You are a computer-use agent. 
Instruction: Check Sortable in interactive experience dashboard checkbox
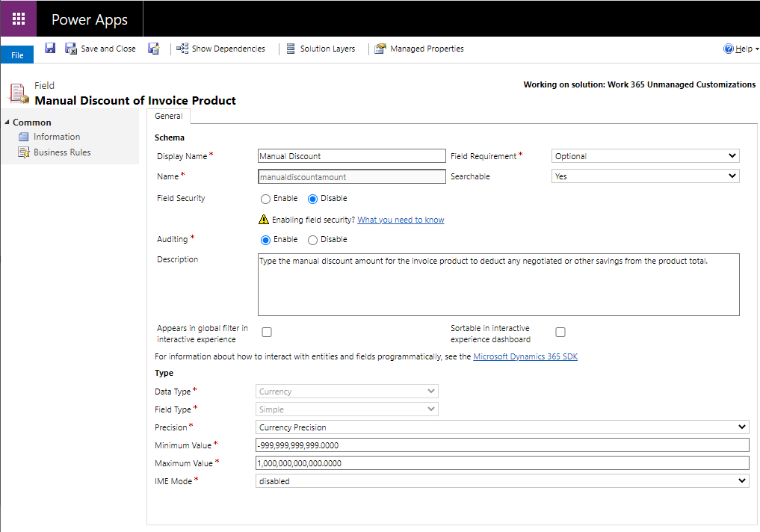[x=560, y=332]
